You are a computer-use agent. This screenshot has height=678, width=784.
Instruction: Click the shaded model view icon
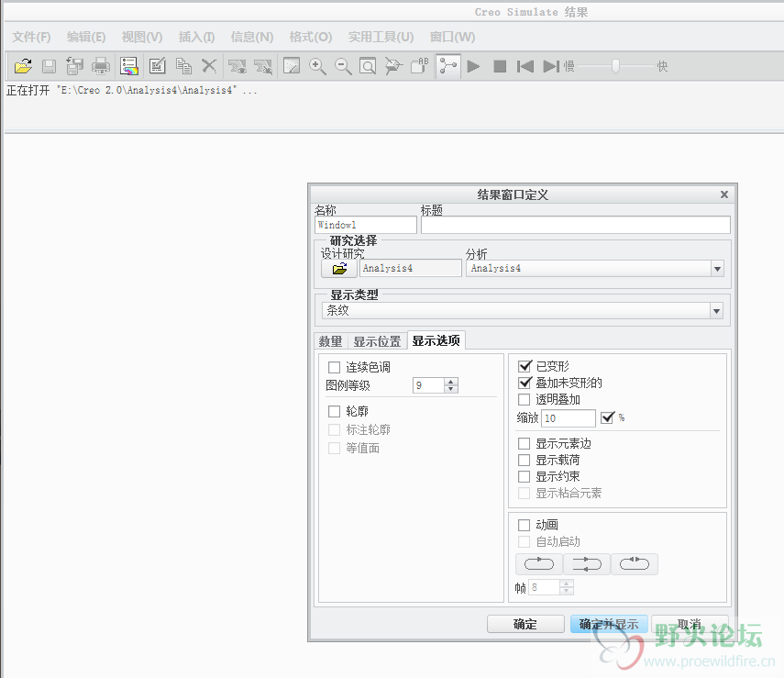292,66
